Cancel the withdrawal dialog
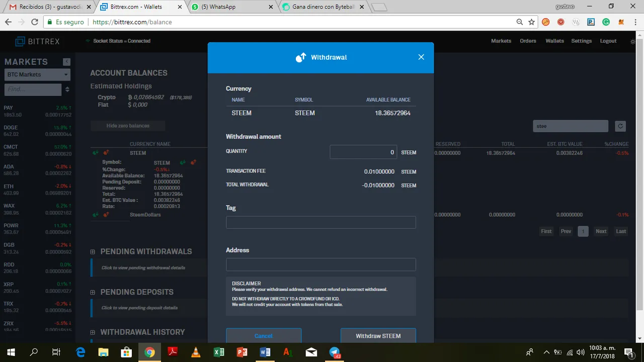Viewport: 644px width, 362px height. 264,336
